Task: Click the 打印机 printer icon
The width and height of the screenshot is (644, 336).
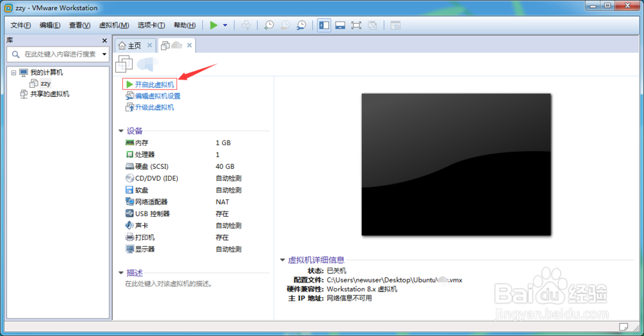Action: point(129,237)
